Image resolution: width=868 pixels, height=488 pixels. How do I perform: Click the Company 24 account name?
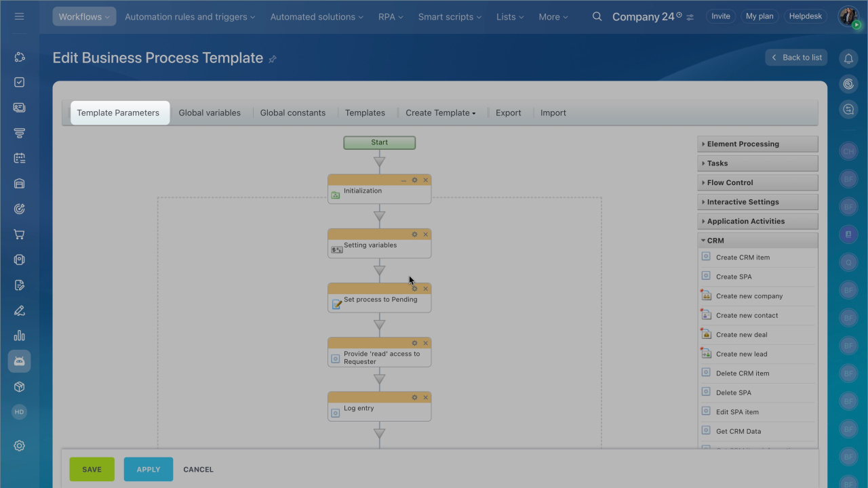[x=643, y=16]
